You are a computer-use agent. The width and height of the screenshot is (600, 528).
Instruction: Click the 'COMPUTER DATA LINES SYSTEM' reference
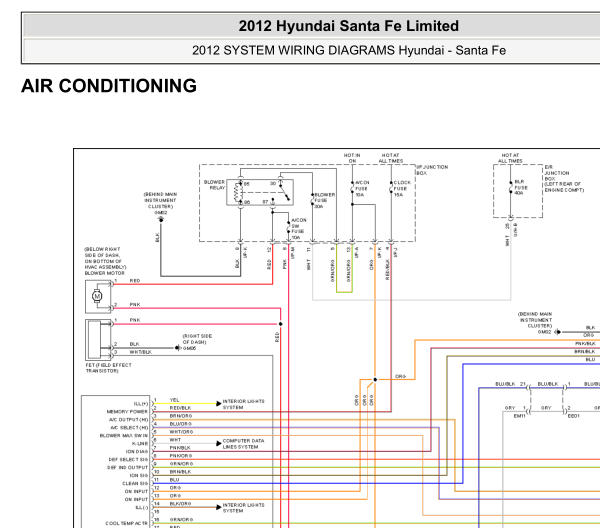pyautogui.click(x=243, y=444)
